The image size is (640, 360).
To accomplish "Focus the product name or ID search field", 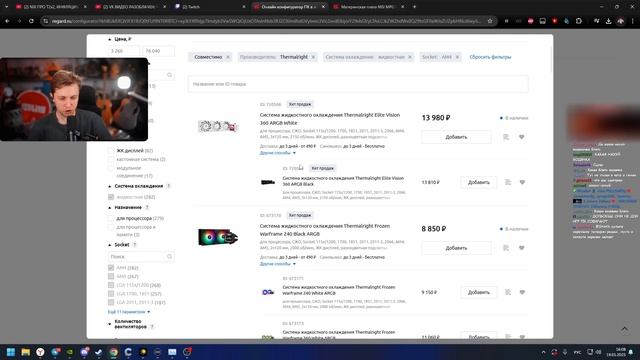I will pyautogui.click(x=358, y=84).
